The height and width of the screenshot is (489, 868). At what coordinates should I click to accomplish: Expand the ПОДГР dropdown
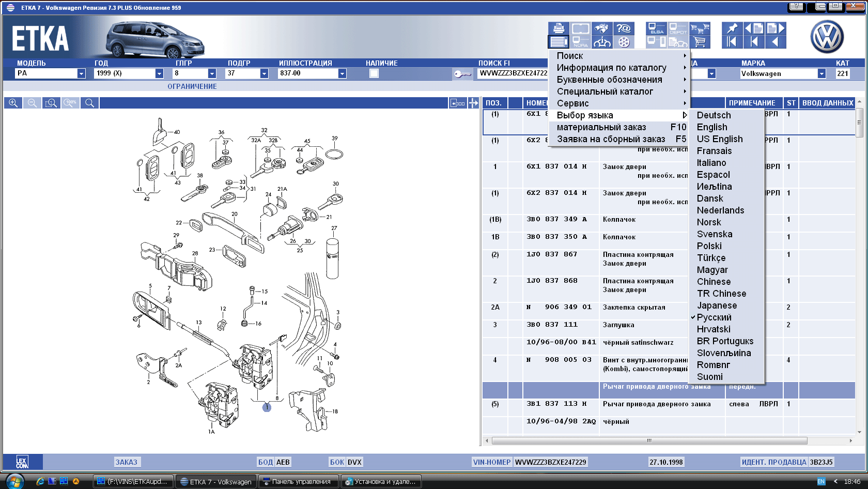coord(264,73)
